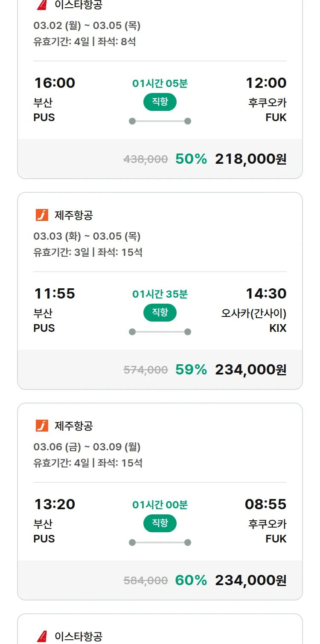Click the 59% discount label
This screenshot has height=644, width=320.
tap(191, 370)
